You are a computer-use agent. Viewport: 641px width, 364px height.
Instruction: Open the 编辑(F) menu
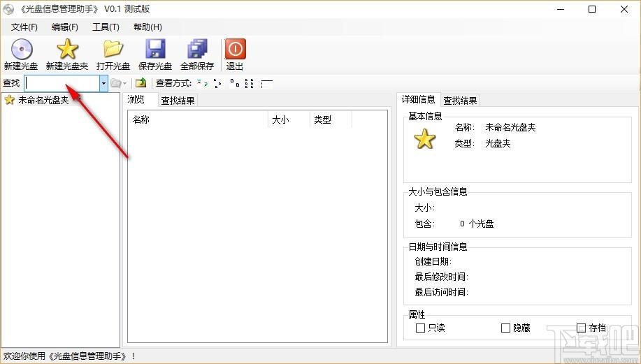point(65,27)
